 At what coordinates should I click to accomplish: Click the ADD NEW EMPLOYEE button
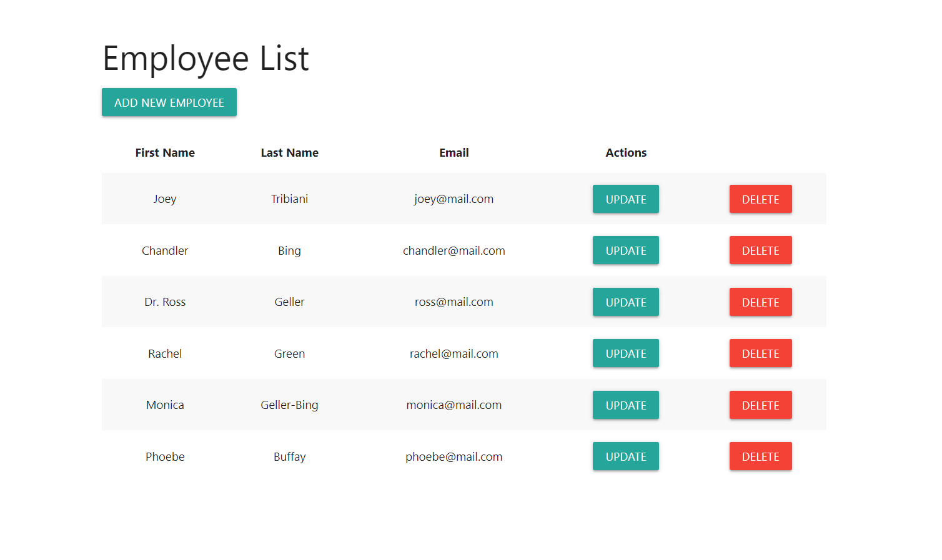click(x=169, y=102)
